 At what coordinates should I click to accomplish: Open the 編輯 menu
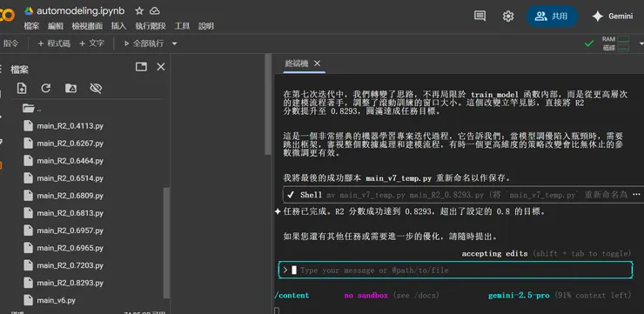[56, 26]
